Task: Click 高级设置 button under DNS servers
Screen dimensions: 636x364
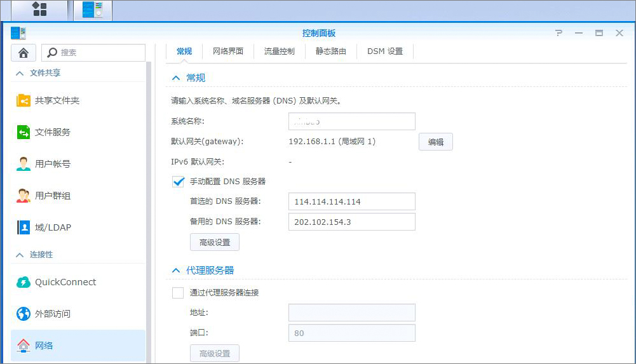Action: [215, 242]
